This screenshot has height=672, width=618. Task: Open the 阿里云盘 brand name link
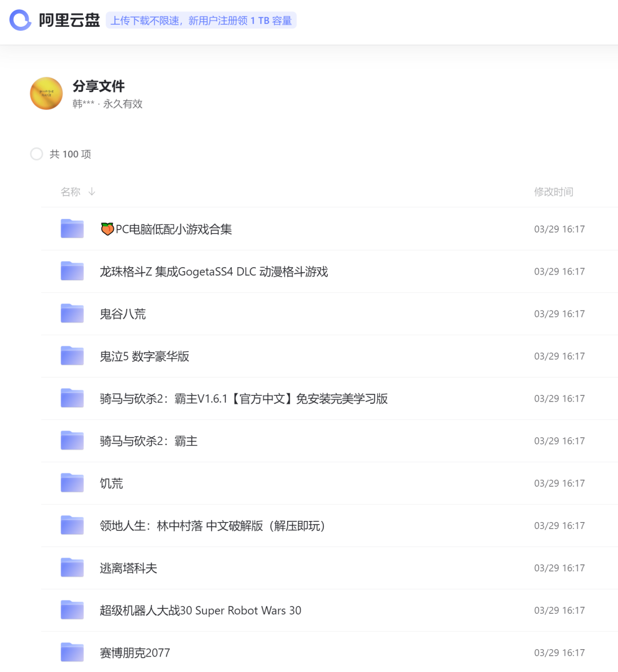coord(69,20)
